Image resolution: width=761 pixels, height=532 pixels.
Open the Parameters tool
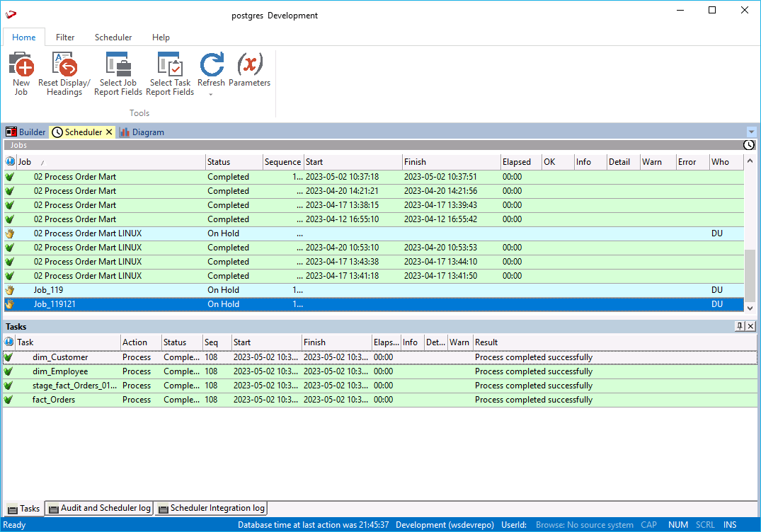click(x=249, y=65)
